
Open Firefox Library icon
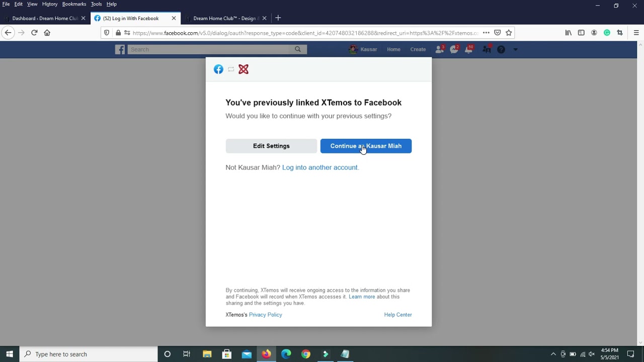coord(569,33)
